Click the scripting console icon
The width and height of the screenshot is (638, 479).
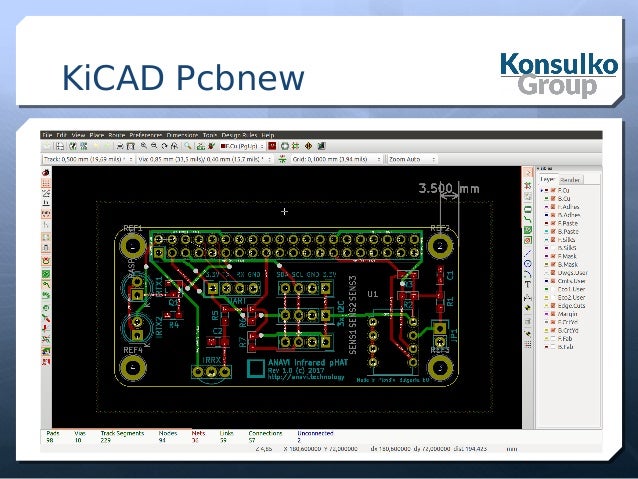[321, 146]
